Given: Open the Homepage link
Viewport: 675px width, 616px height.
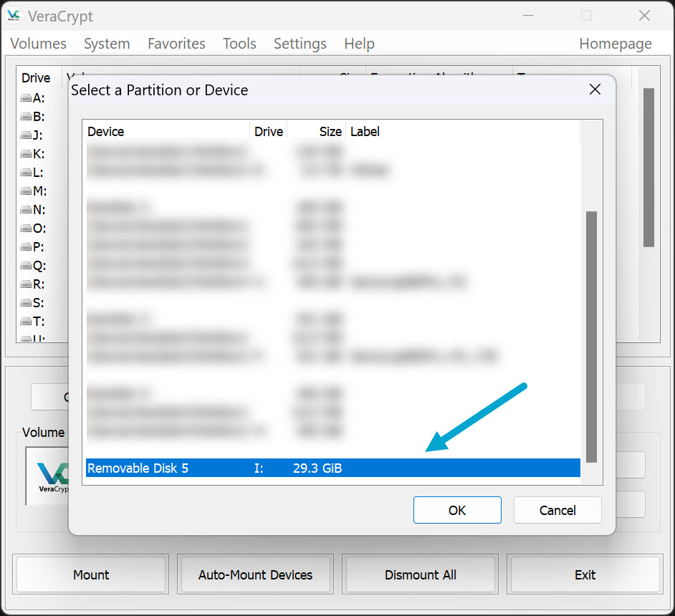Looking at the screenshot, I should click(615, 44).
